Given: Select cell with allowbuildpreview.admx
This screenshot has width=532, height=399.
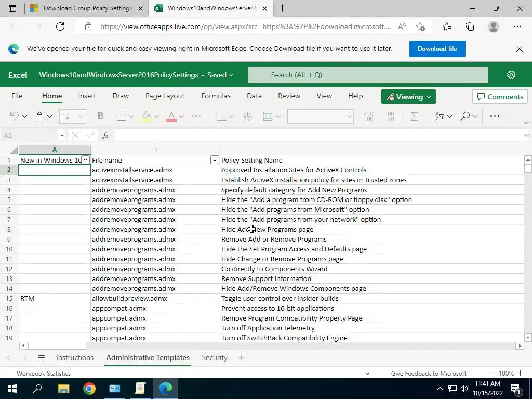Looking at the screenshot, I should [x=155, y=298].
